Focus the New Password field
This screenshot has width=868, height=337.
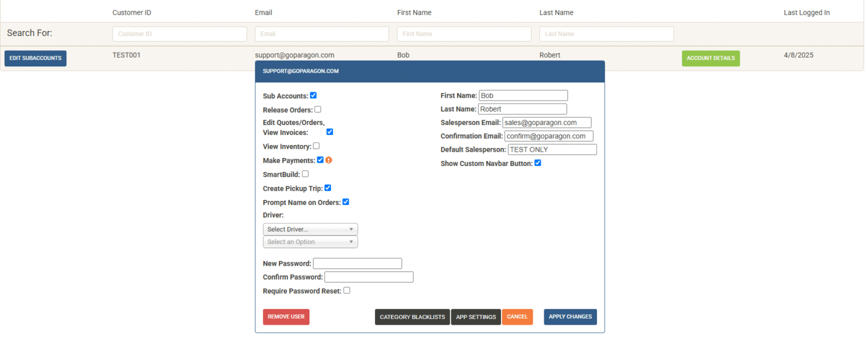pyautogui.click(x=358, y=263)
